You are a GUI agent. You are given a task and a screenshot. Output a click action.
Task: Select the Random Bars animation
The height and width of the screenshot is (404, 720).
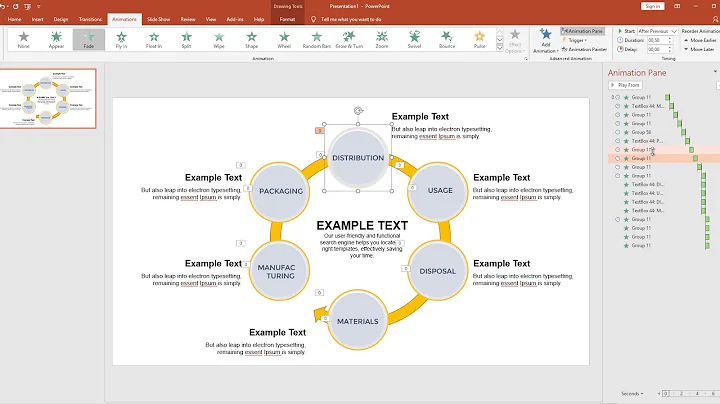click(x=317, y=39)
